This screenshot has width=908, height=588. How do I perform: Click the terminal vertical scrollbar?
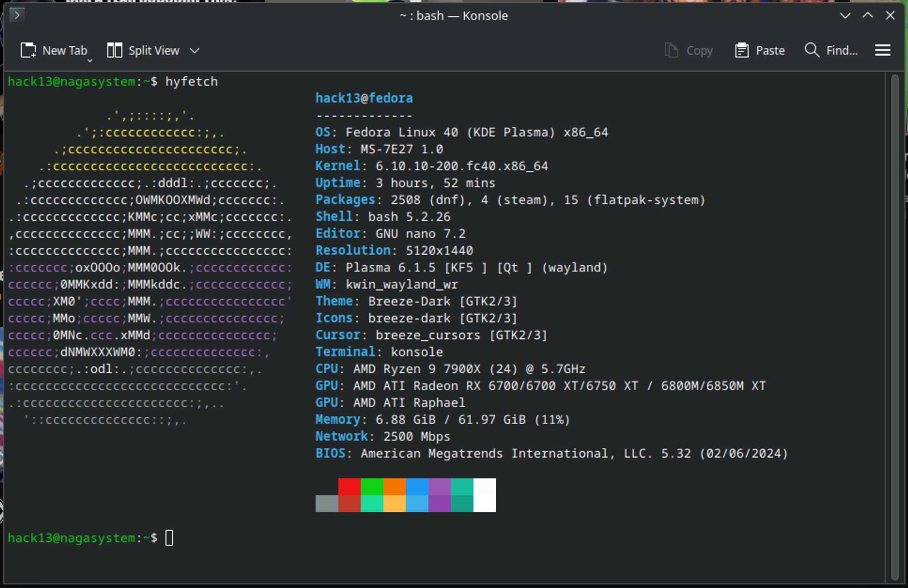(895, 327)
